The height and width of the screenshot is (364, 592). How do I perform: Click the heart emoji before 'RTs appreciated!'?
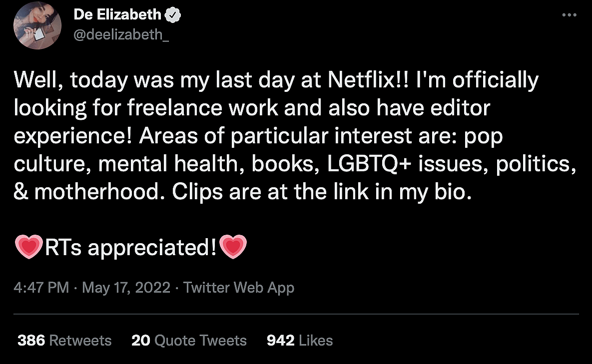coord(28,248)
